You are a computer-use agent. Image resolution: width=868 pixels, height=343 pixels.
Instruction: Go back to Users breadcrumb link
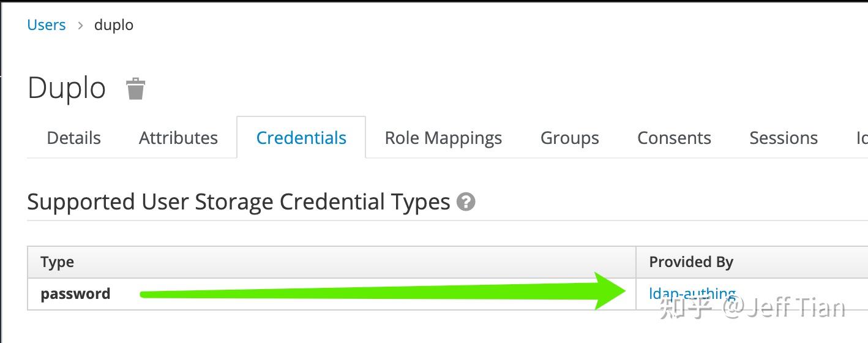(x=47, y=25)
